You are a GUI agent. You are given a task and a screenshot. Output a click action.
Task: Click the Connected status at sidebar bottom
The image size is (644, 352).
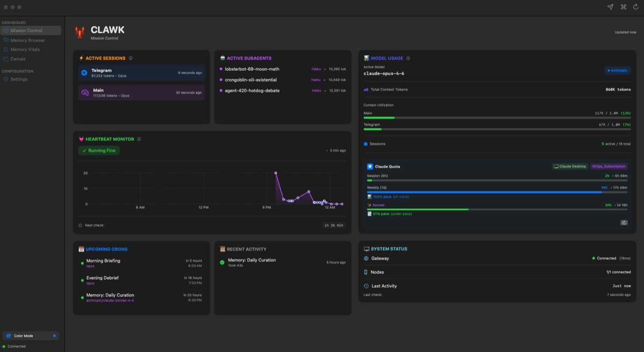pyautogui.click(x=14, y=346)
